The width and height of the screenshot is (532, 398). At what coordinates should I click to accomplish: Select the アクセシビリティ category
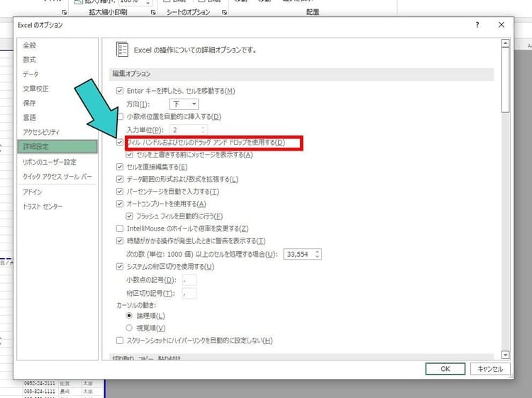click(x=41, y=132)
